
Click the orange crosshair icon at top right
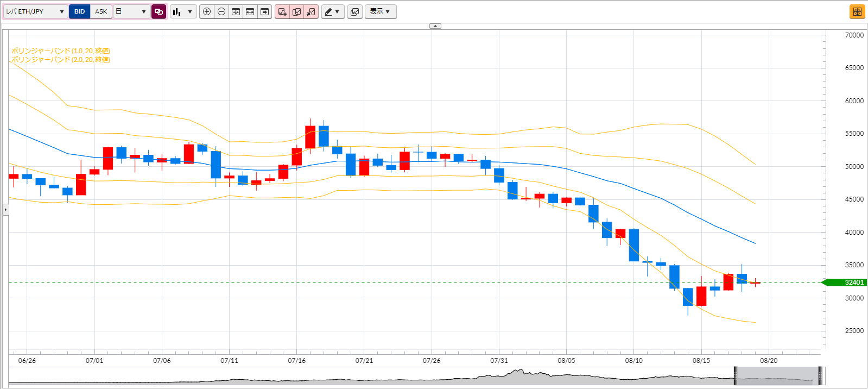pyautogui.click(x=857, y=11)
